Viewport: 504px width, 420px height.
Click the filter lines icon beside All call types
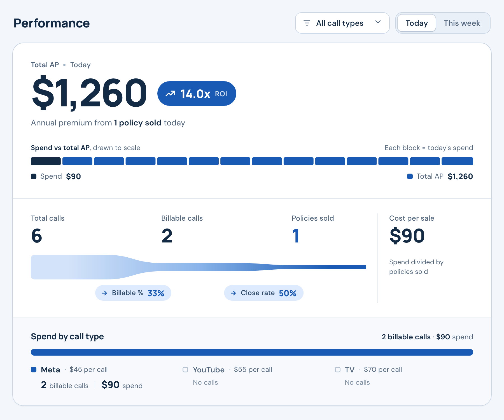pos(307,23)
